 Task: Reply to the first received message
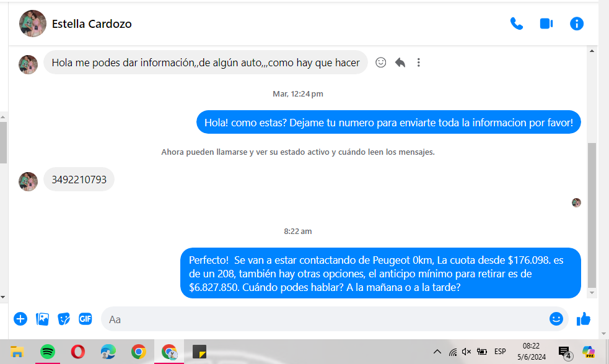click(x=400, y=63)
